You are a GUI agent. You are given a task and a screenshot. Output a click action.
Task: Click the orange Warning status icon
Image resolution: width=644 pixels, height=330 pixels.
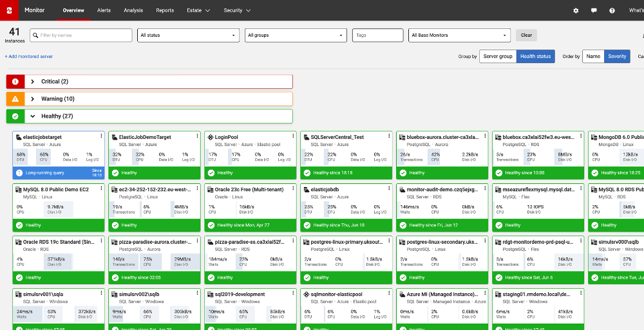tap(15, 99)
